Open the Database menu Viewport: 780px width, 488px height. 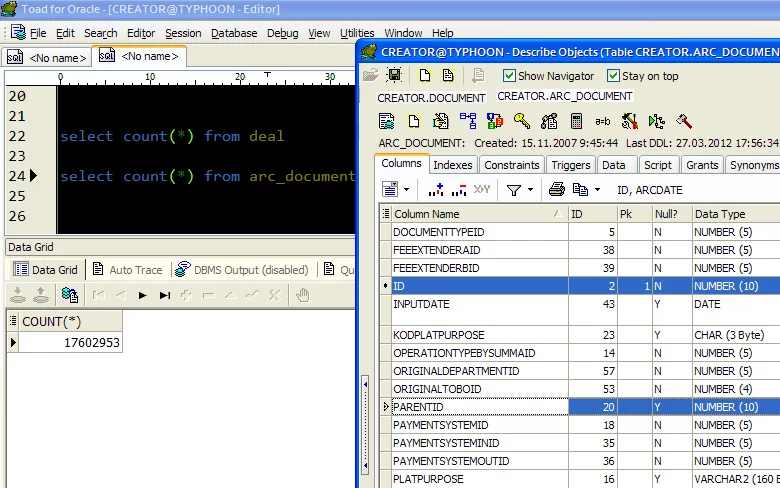pos(234,33)
